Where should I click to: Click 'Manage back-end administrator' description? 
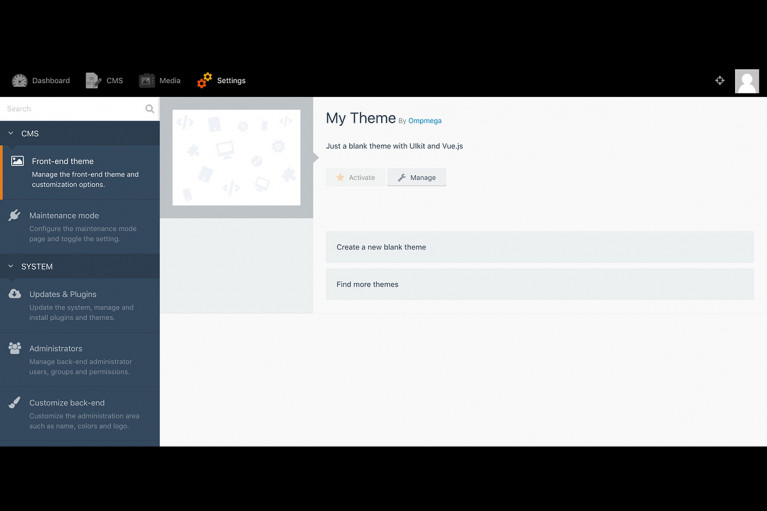click(81, 367)
